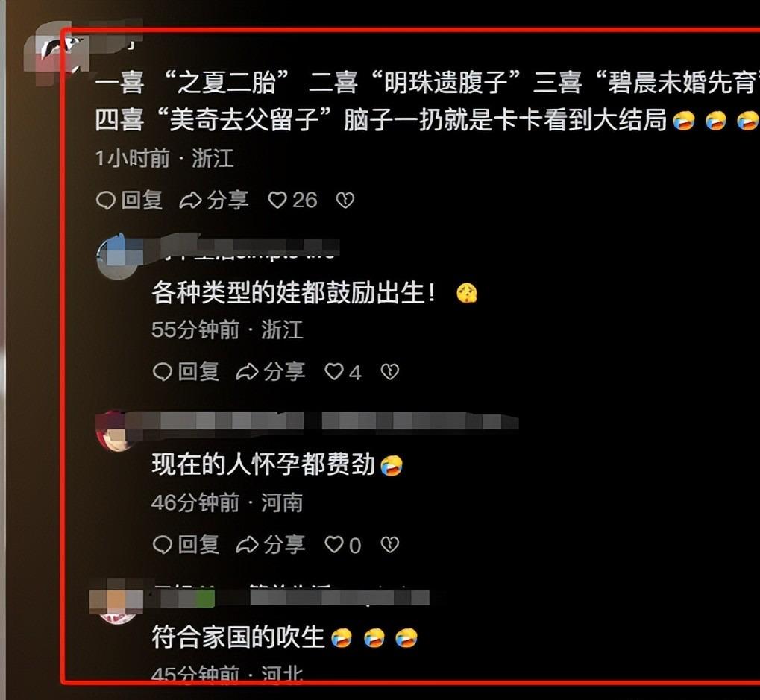Viewport: 760px width, 700px height.
Task: Open the blurred username above 符合家国的吹生
Action: point(291,597)
